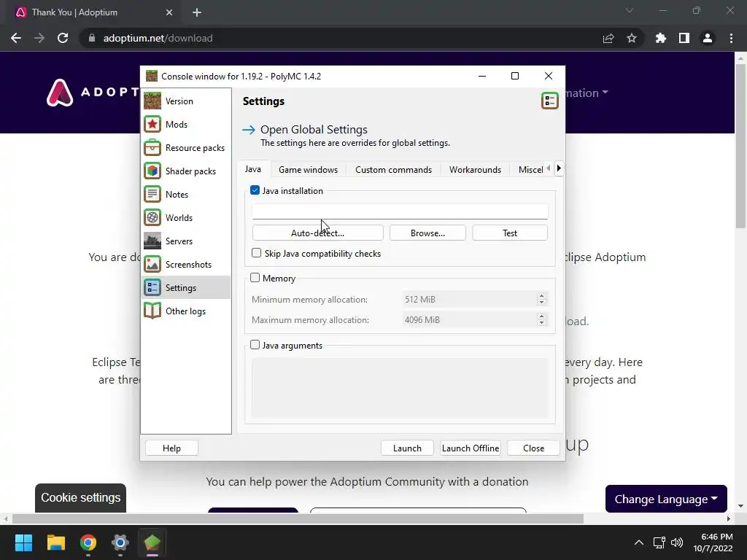Click the Settings header icon at top right

click(550, 101)
